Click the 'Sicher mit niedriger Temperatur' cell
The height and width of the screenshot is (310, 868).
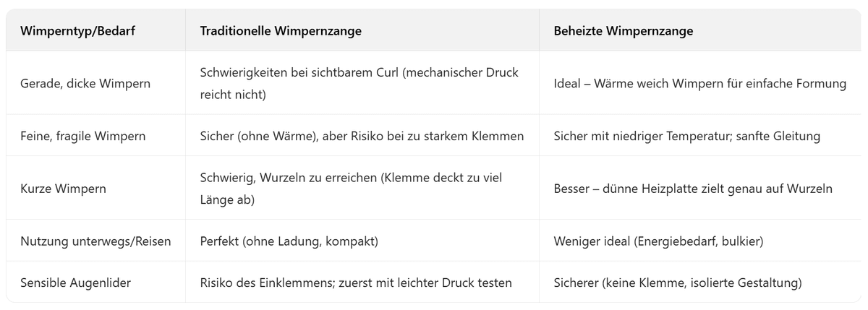tap(686, 136)
